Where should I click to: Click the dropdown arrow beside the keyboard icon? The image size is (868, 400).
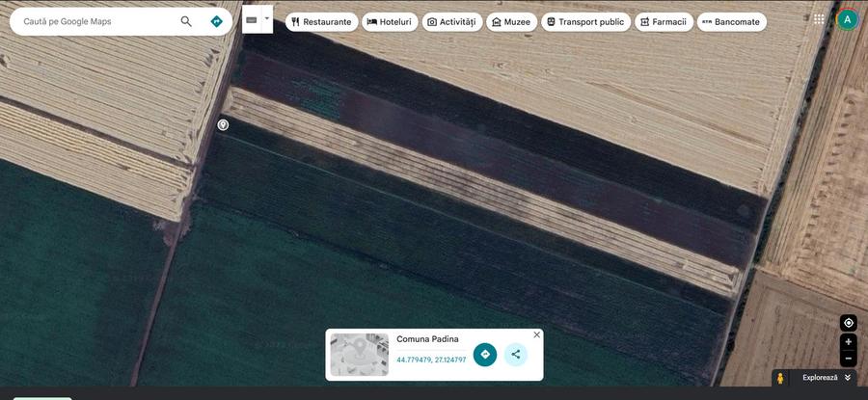point(267,17)
